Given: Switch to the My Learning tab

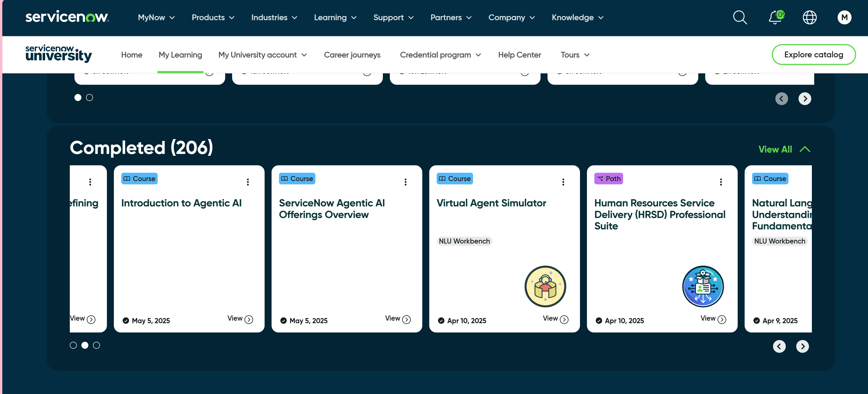Looking at the screenshot, I should [x=180, y=55].
